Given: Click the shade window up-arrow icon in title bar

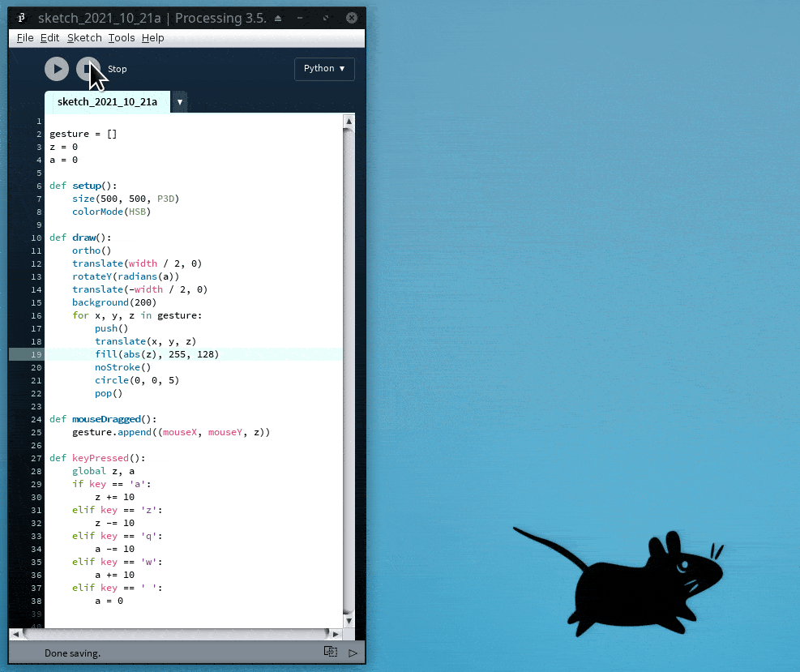Looking at the screenshot, I should (x=279, y=18).
